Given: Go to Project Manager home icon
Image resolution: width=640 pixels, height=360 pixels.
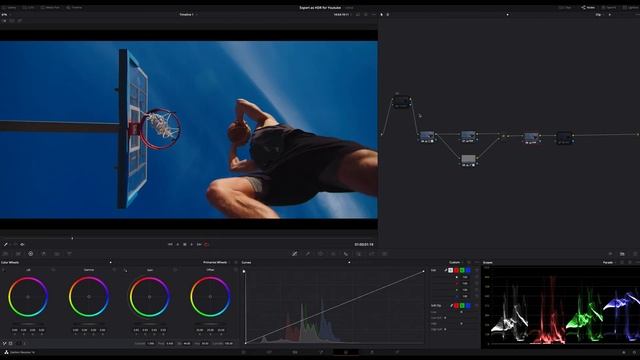Looking at the screenshot, I should 624,352.
